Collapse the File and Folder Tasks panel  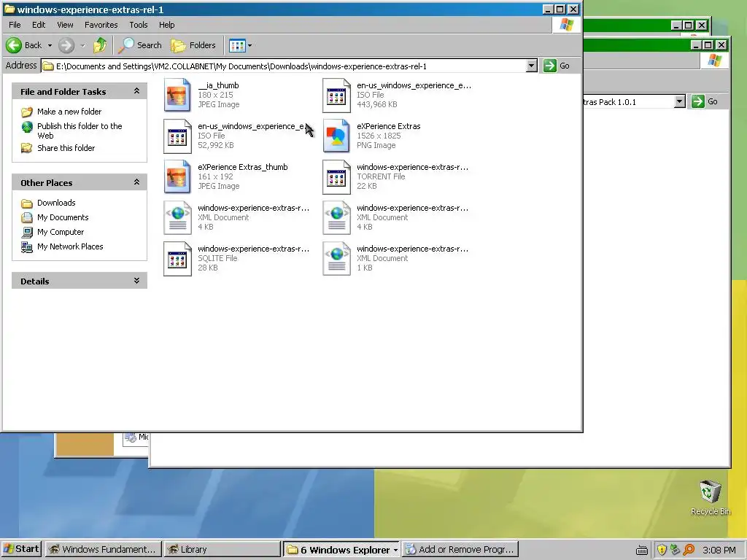(x=136, y=91)
